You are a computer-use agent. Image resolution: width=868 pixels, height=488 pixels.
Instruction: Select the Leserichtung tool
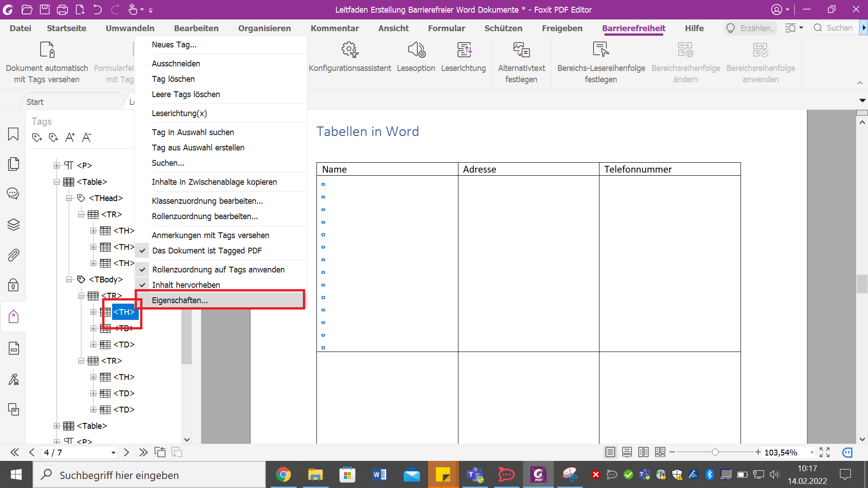[x=463, y=59]
